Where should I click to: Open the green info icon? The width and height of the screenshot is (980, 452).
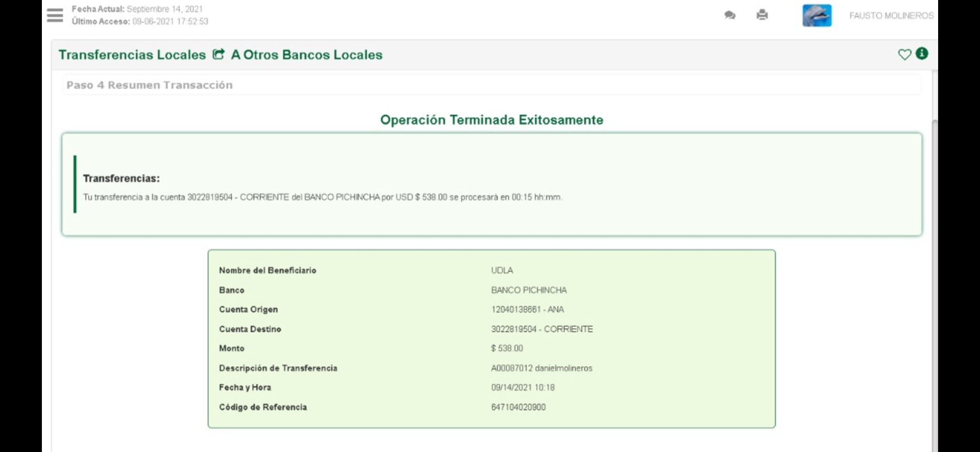(922, 54)
